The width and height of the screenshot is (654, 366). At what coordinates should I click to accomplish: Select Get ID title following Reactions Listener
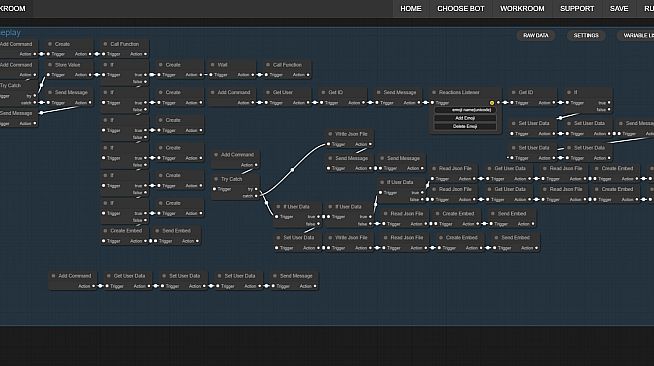526,93
